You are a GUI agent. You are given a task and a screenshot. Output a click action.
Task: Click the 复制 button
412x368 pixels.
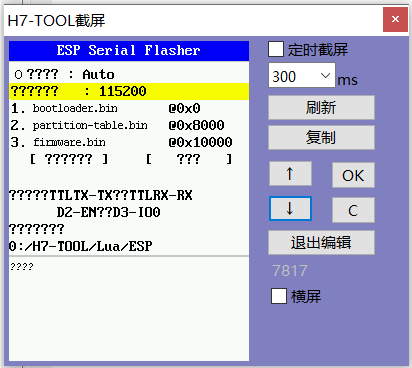[x=321, y=138]
